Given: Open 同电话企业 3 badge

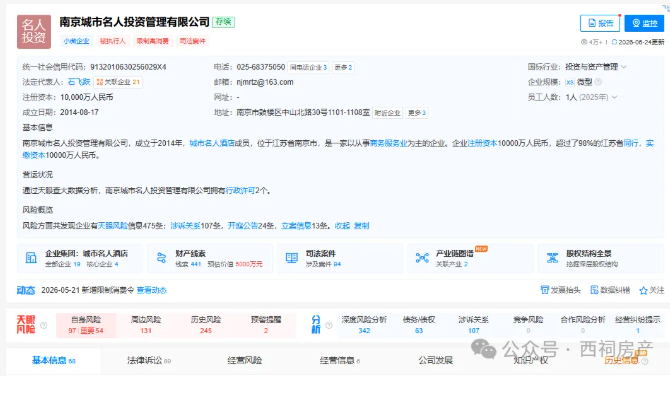Looking at the screenshot, I should click(309, 67).
